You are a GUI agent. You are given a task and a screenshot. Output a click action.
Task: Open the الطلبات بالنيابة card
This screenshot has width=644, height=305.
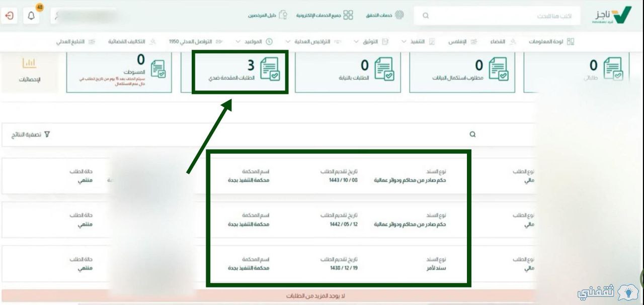(348, 71)
